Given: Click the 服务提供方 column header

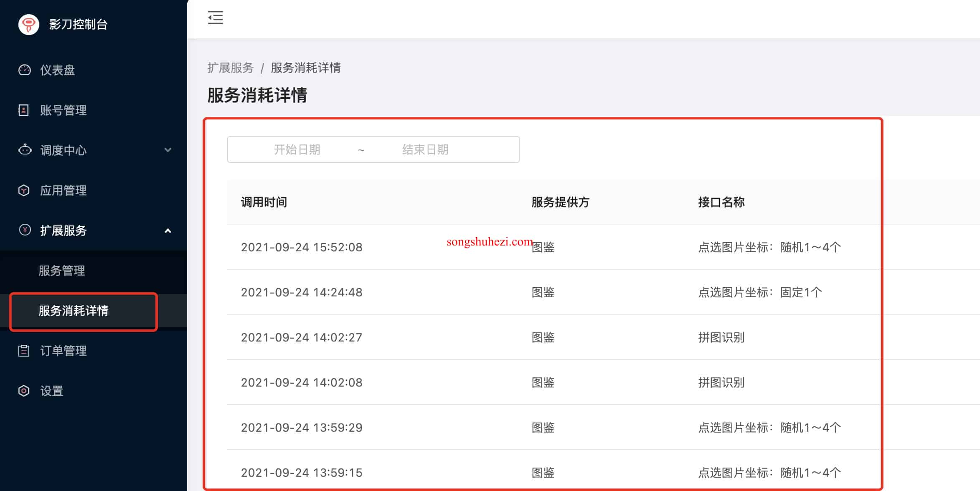Looking at the screenshot, I should coord(560,202).
